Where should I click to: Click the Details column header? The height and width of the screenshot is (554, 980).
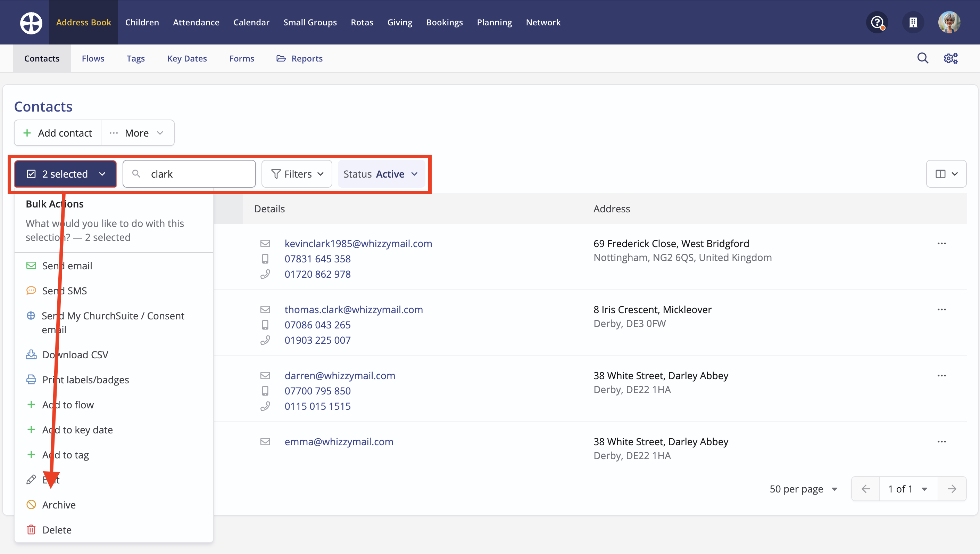pyautogui.click(x=269, y=209)
